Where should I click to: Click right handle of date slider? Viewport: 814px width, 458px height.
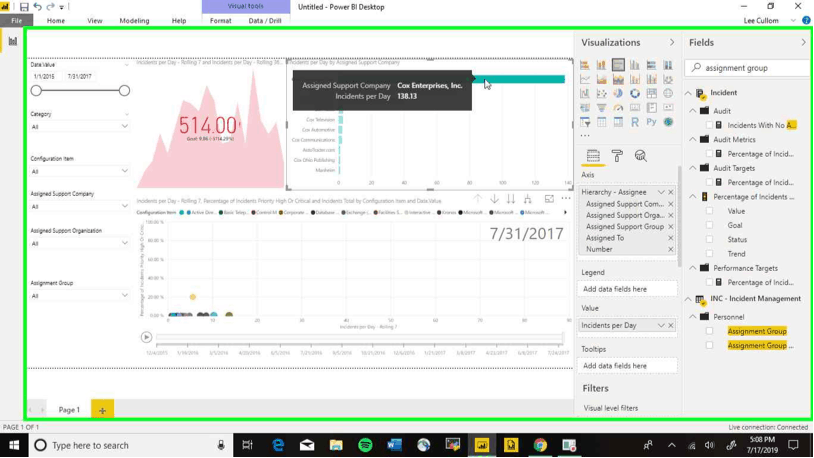(x=124, y=91)
